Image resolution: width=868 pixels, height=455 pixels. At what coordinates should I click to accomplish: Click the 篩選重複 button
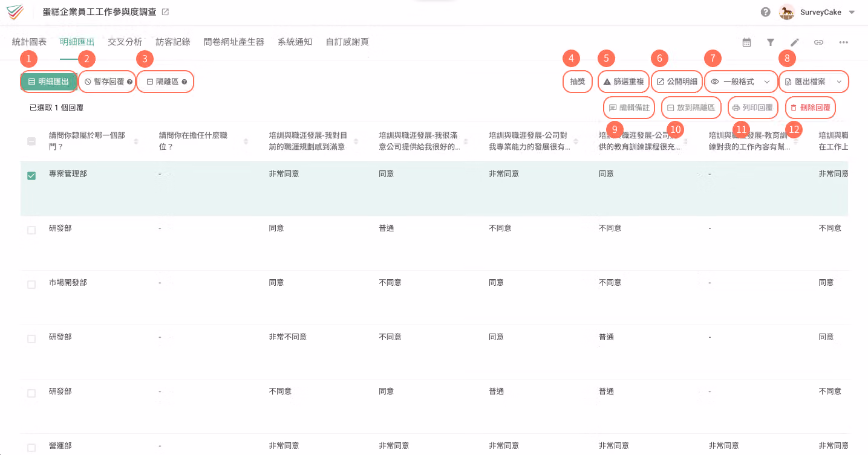coord(624,82)
